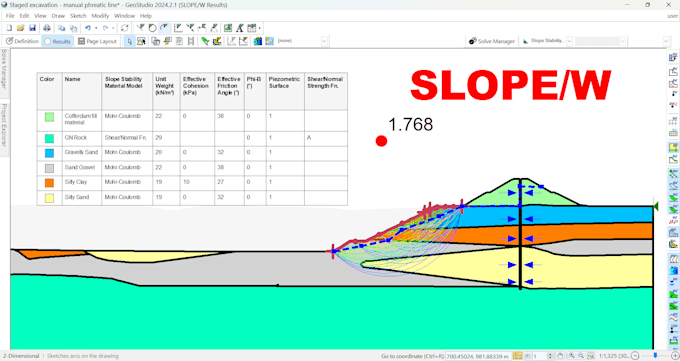Screen dimensions: 680x361
Task: Select the sketch circle tool
Action: pyautogui.click(x=152, y=28)
